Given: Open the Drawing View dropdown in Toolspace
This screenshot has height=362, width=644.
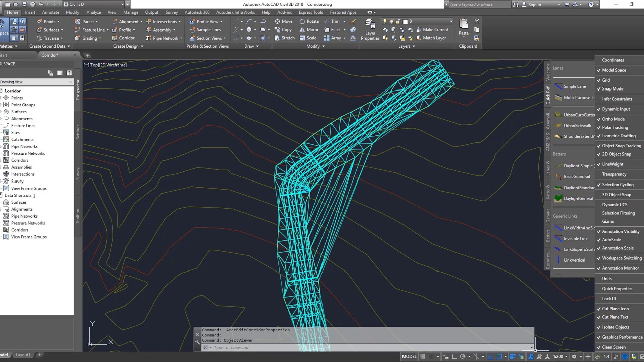Looking at the screenshot, I should point(36,82).
